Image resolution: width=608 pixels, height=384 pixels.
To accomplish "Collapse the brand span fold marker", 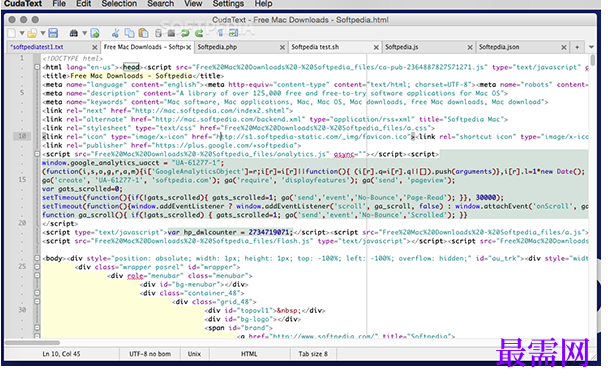I will click(x=37, y=328).
